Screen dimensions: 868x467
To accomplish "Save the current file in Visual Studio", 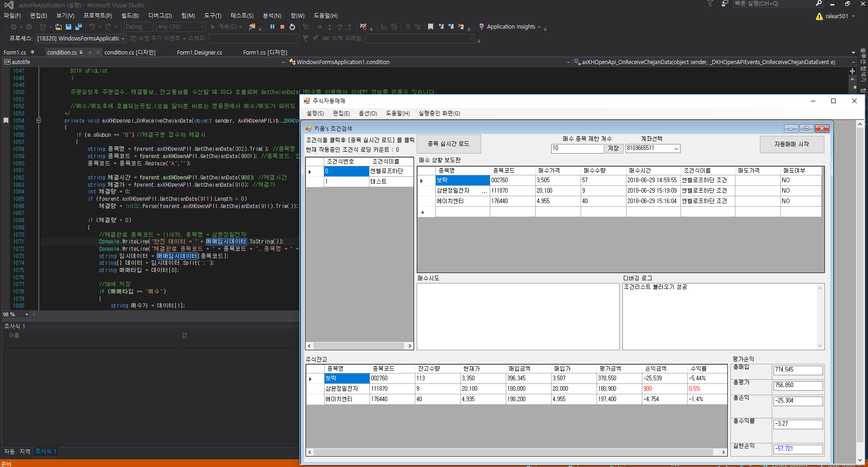I will [x=69, y=27].
